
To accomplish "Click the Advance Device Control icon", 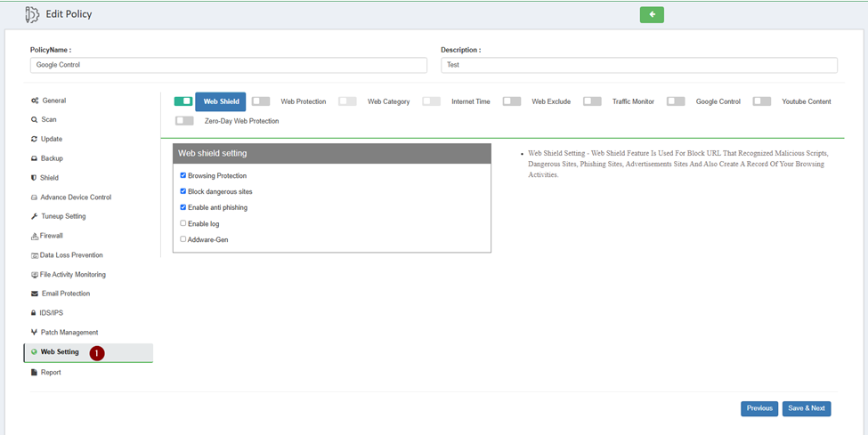I will pyautogui.click(x=35, y=197).
